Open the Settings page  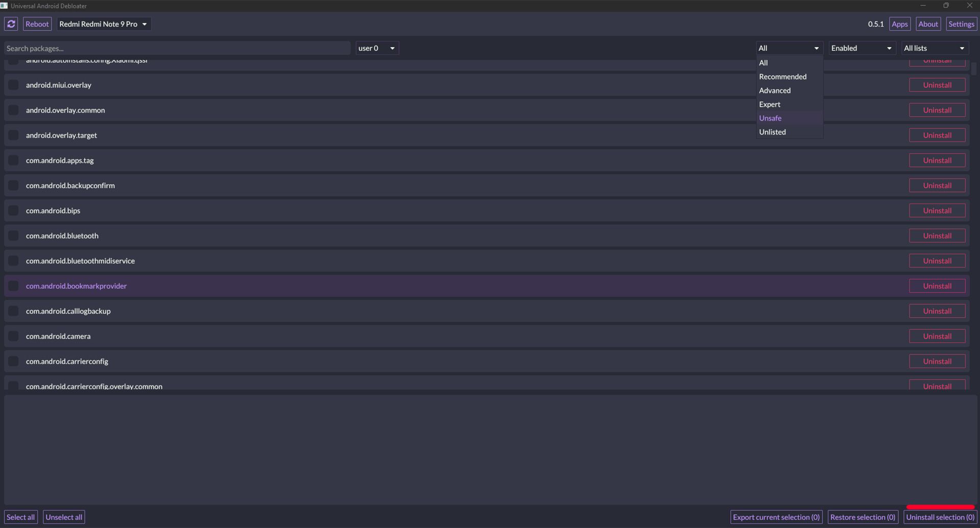tap(961, 24)
